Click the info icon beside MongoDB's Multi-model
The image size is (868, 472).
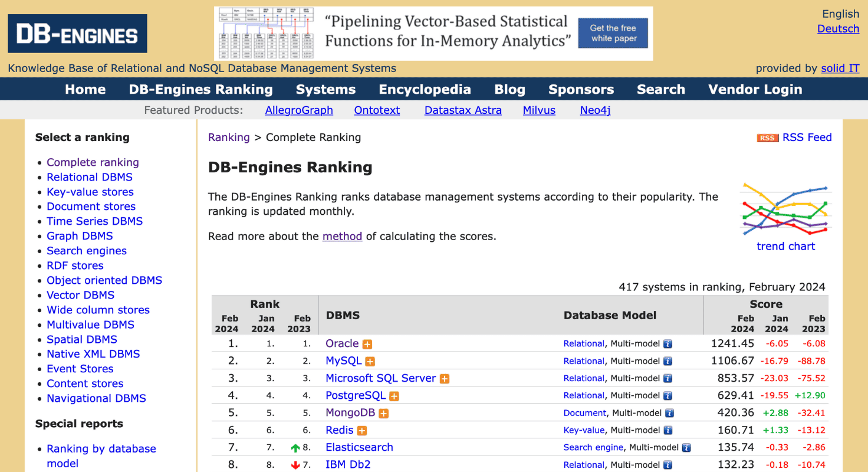click(669, 413)
